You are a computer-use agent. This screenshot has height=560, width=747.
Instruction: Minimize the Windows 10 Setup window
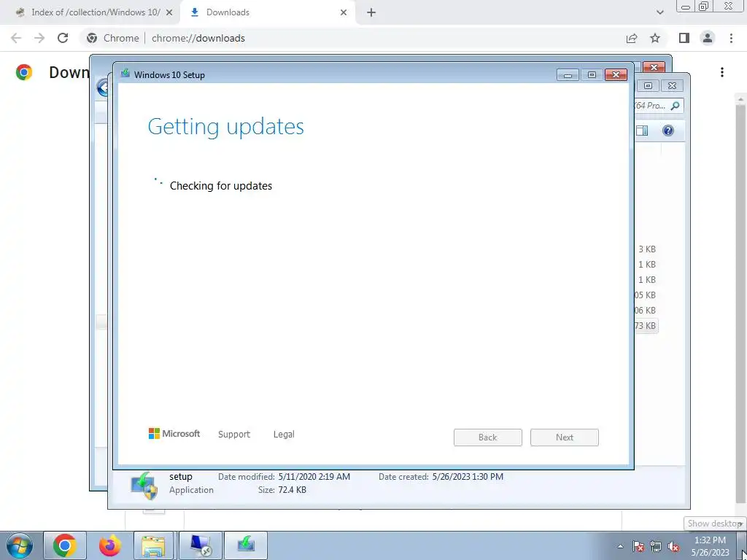point(568,75)
